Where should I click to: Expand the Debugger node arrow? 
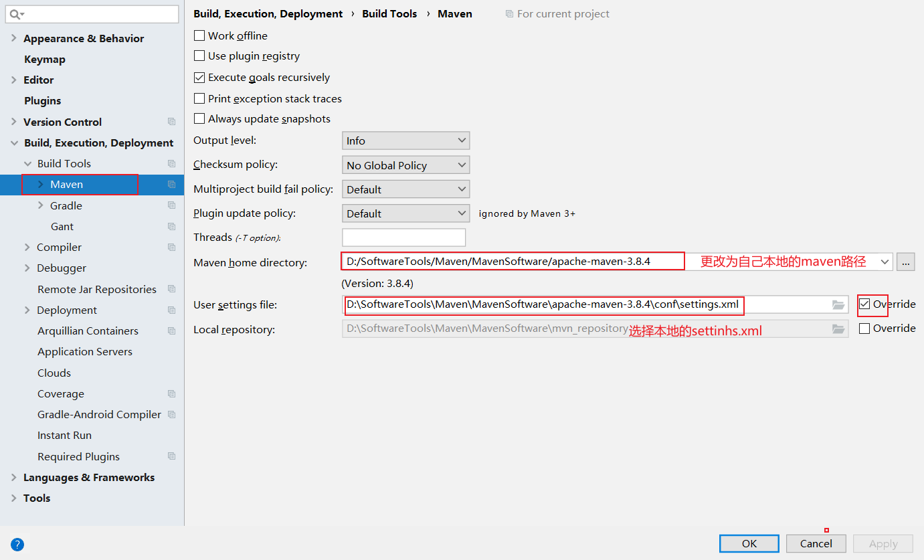tap(27, 268)
